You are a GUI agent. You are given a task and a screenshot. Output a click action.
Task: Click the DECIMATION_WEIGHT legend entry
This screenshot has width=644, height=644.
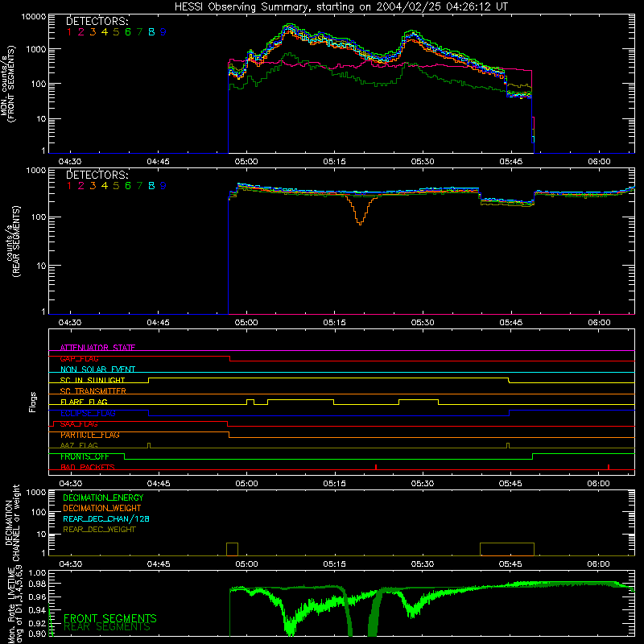click(102, 508)
